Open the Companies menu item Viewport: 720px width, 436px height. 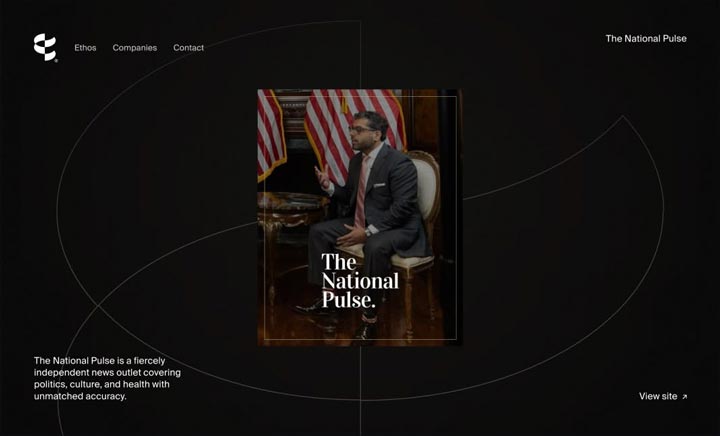[x=135, y=48]
